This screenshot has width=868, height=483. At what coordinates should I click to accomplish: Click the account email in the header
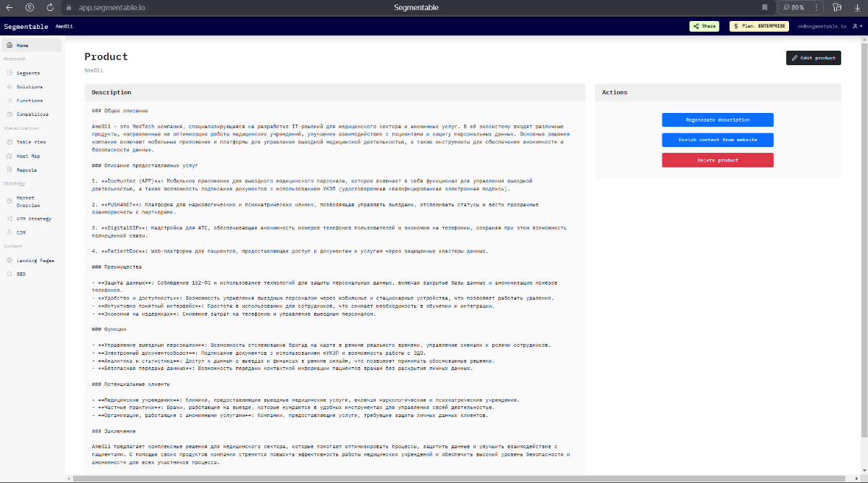point(822,26)
